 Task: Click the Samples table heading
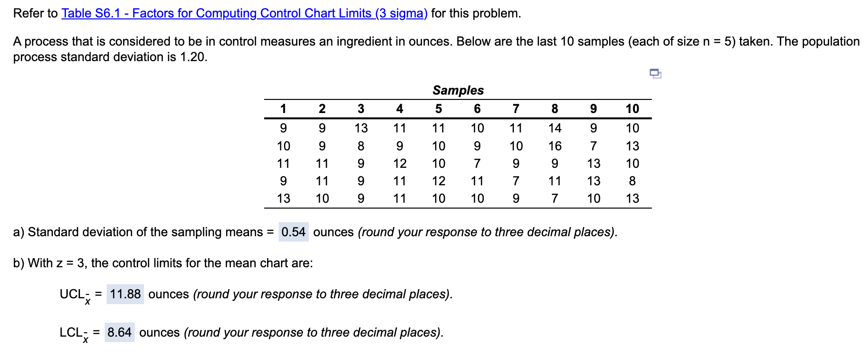pos(458,90)
